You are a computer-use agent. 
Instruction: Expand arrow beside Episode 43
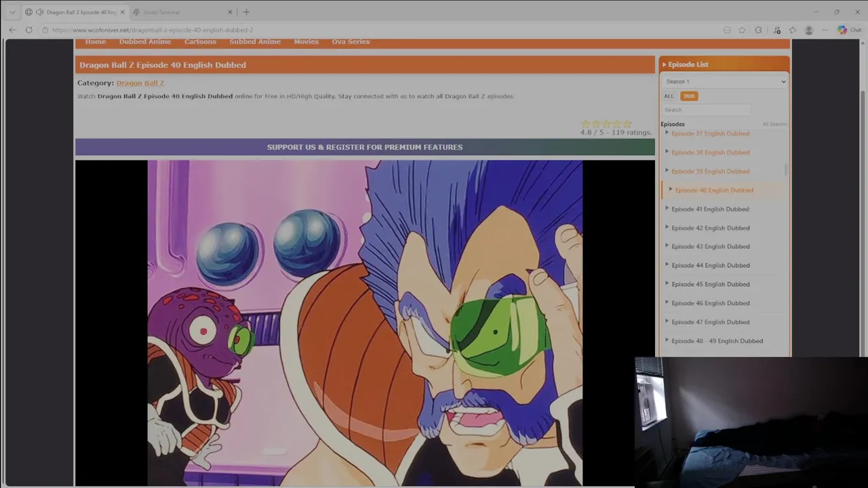(x=667, y=245)
